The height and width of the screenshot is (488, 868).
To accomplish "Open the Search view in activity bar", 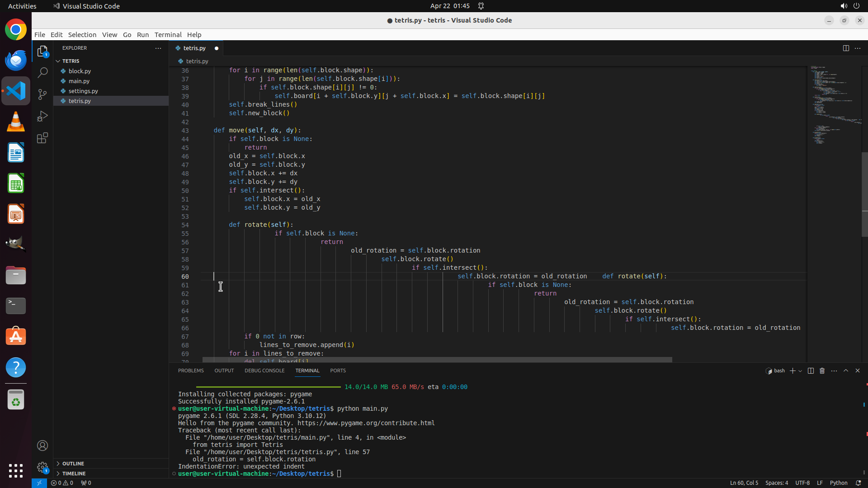I will [42, 72].
